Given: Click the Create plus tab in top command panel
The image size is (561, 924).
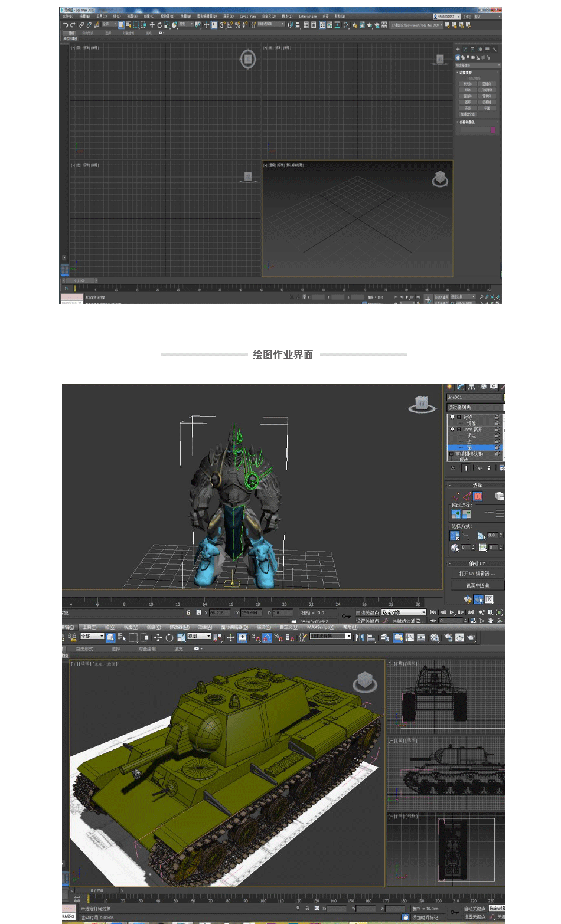Looking at the screenshot, I should tap(458, 49).
